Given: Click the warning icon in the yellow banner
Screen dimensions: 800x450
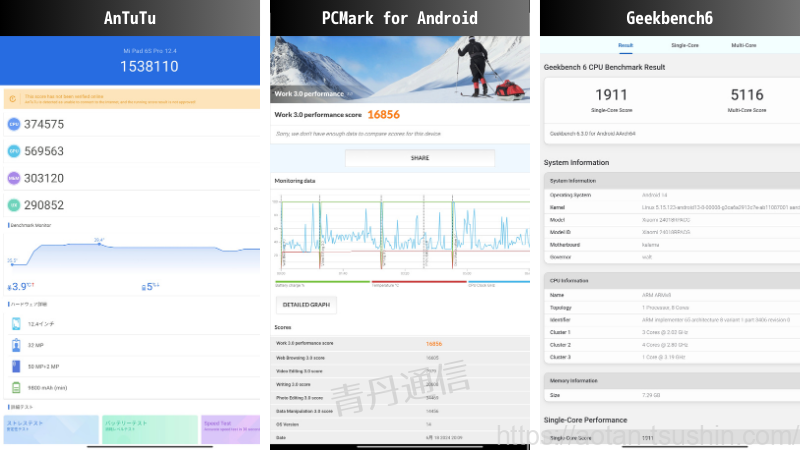Looking at the screenshot, I should tap(11, 98).
